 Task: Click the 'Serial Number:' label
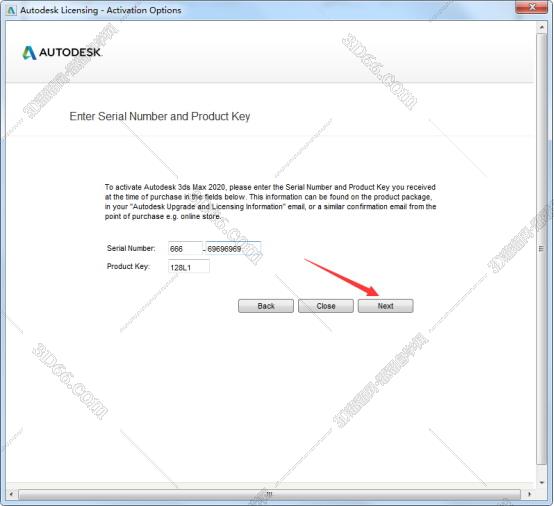(x=131, y=248)
